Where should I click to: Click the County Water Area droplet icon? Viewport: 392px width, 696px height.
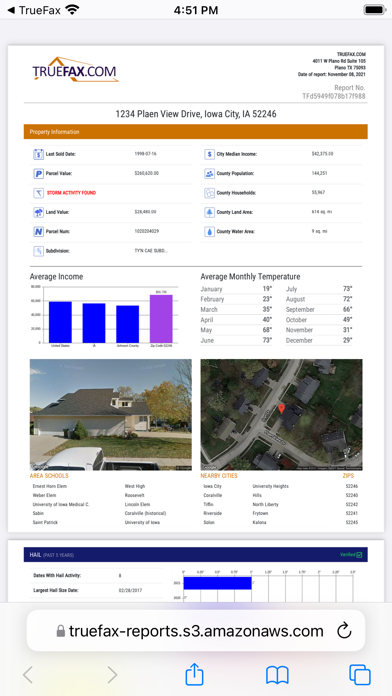(x=209, y=232)
